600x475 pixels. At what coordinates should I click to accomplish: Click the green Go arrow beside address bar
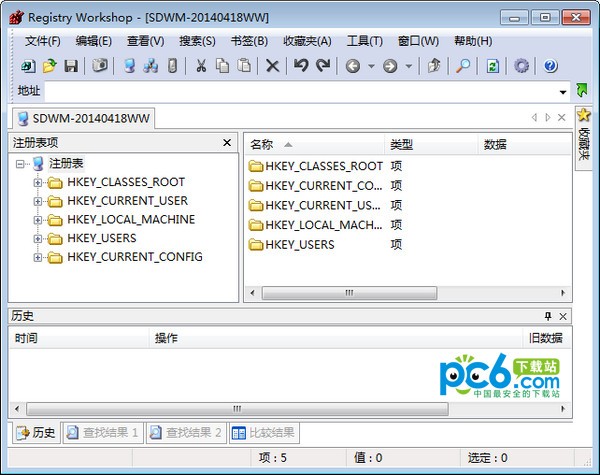(x=582, y=90)
